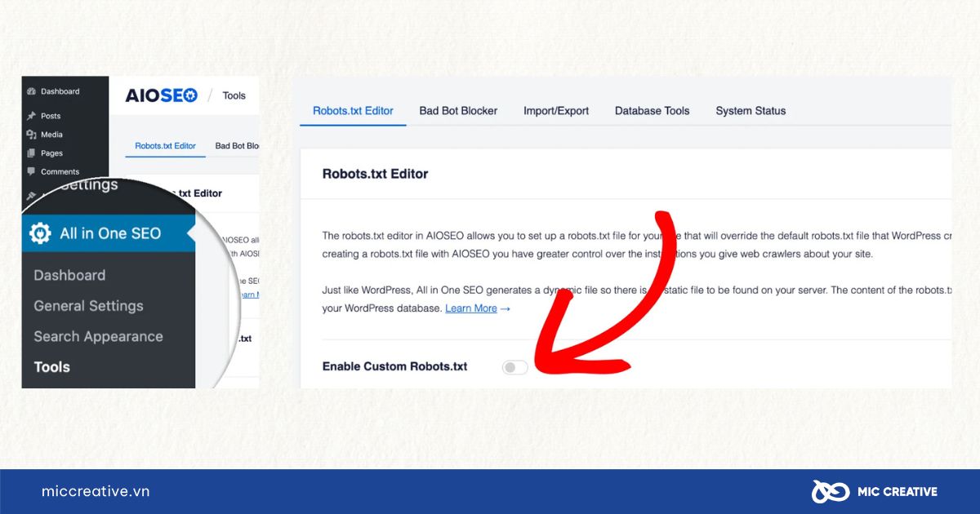Switch to Bad Bot Blocker tab
This screenshot has width=980, height=514.
458,111
